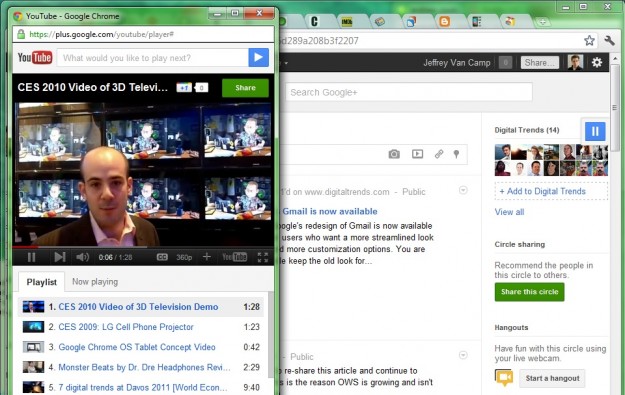625x395 pixels.
Task: Switch to the Now playing tab
Action: (95, 282)
